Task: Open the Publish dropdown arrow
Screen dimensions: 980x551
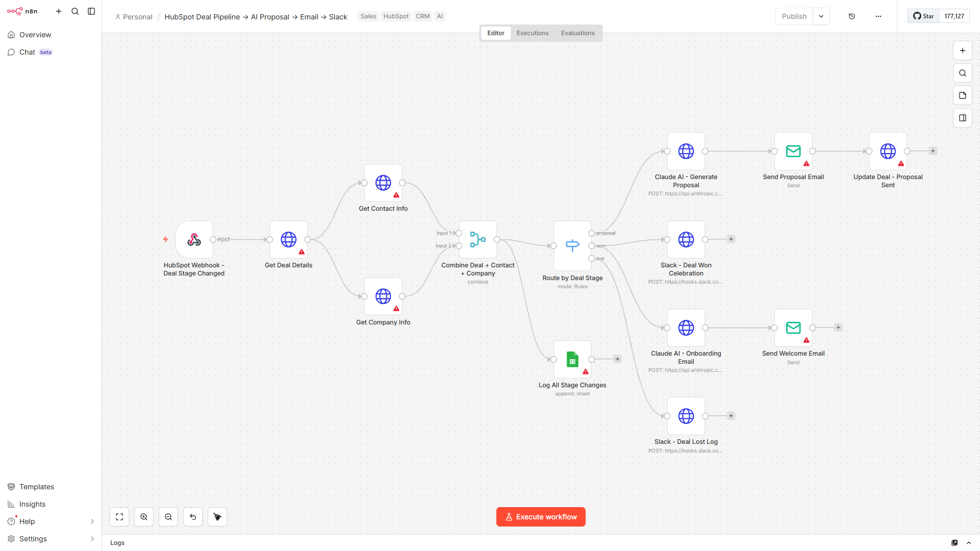Action: [821, 16]
